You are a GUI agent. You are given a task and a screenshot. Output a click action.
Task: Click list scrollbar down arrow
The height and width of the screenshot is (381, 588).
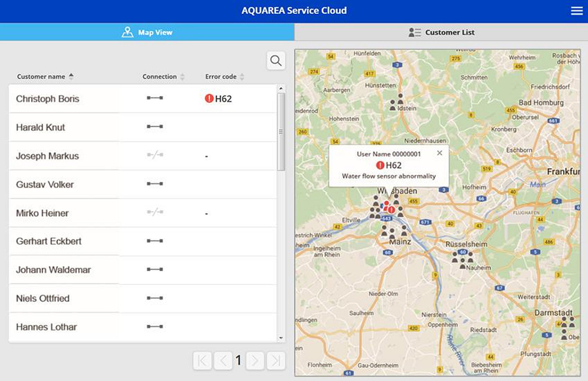[x=281, y=338]
